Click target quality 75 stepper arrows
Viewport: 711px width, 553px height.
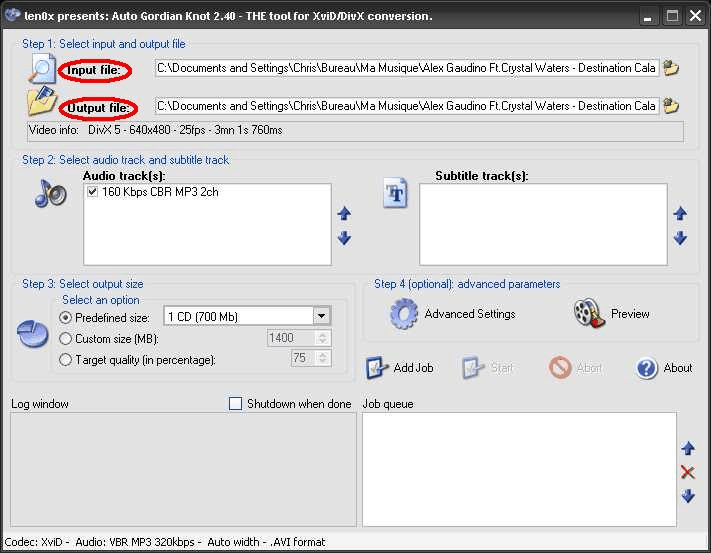click(x=323, y=358)
